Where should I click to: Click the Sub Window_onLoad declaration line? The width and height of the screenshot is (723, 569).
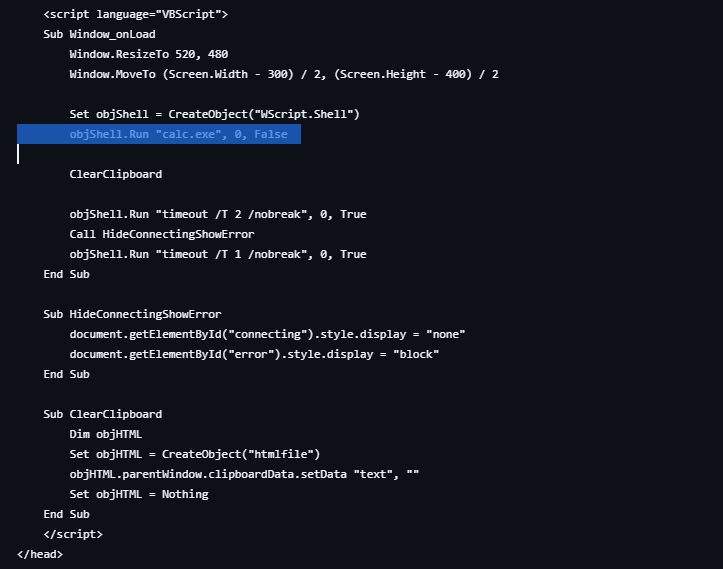click(99, 34)
